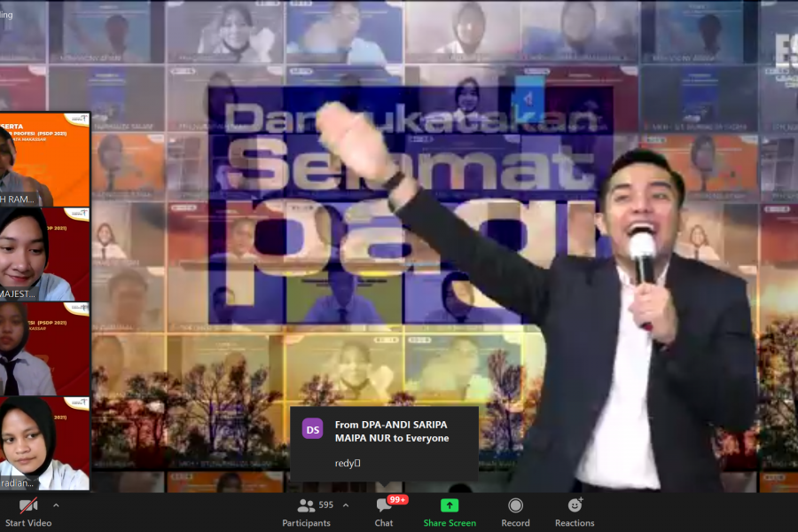The image size is (798, 532).
Task: Expand the arrow next to Participants count
Action: click(345, 505)
